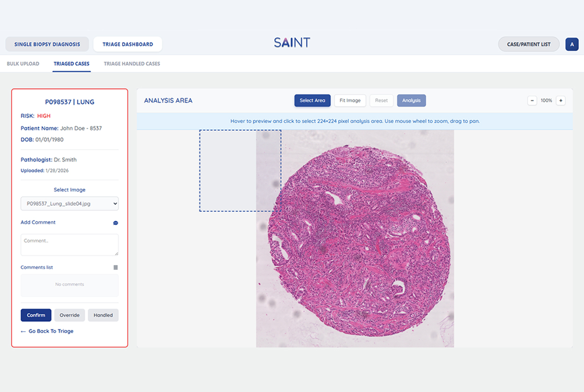Click the zoom in plus button
The height and width of the screenshot is (392, 584).
[x=561, y=100]
